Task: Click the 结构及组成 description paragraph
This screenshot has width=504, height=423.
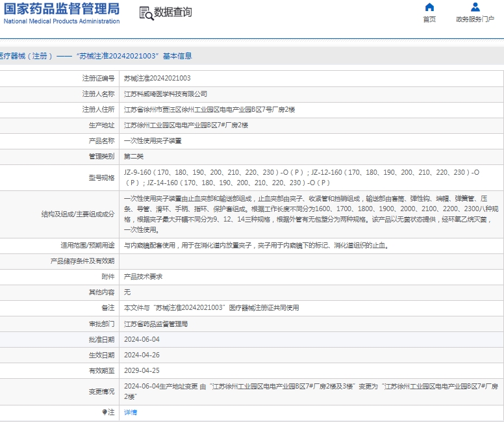Action: click(x=311, y=214)
